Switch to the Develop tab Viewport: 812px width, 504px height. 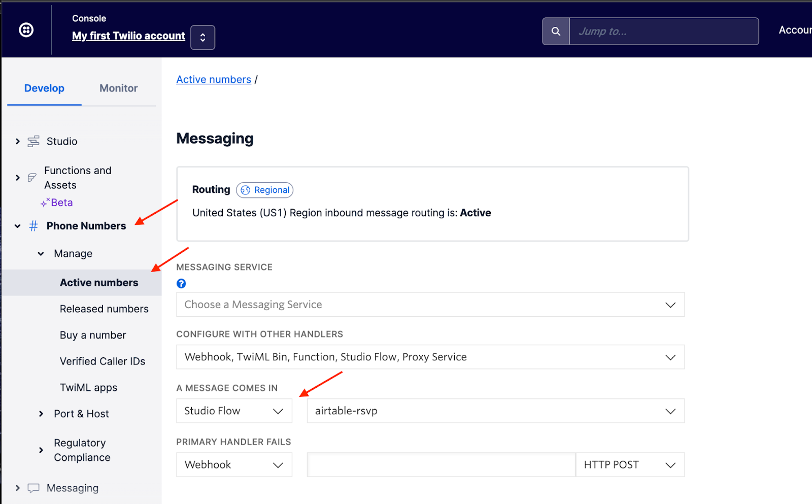pos(44,88)
